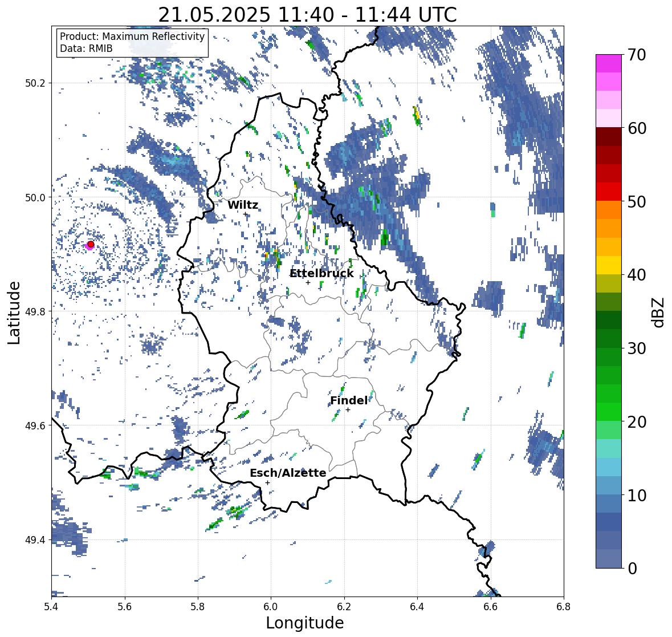Click the latitude tick label 49.4
Viewport: 672px width, 637px height.
point(35,539)
